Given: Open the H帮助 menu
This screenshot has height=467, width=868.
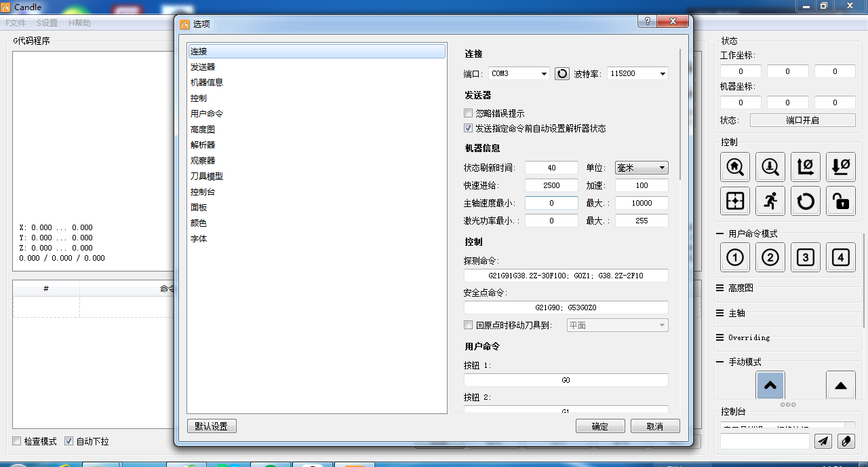Looking at the screenshot, I should (x=79, y=23).
